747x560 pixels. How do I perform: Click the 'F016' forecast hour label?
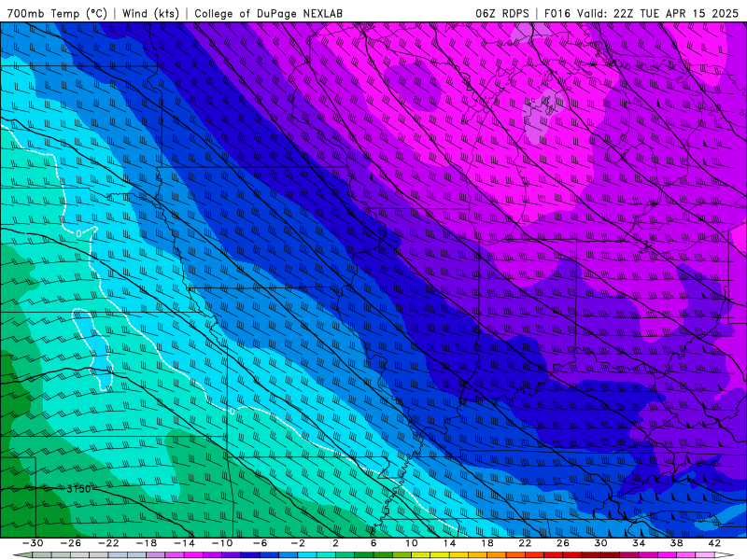(557, 13)
